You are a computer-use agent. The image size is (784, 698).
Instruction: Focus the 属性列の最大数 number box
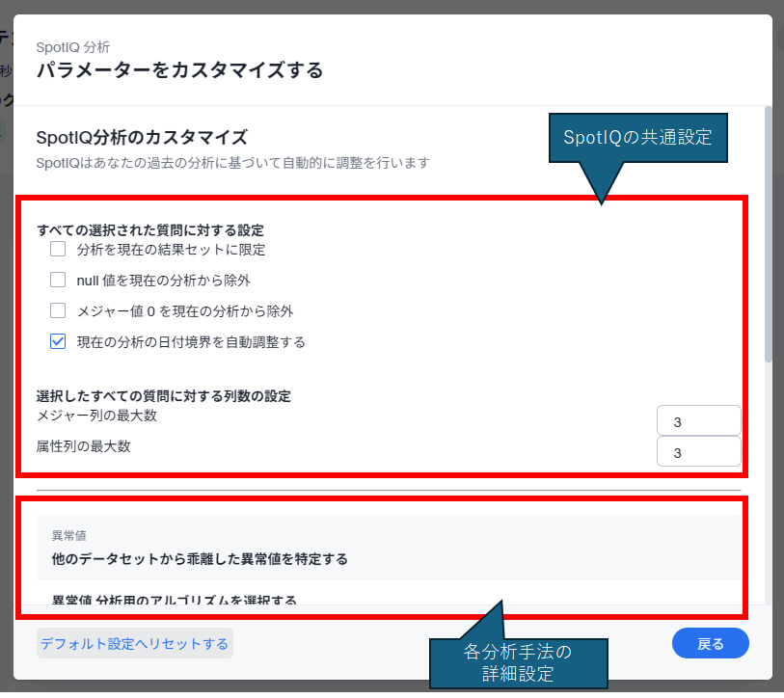coord(698,452)
